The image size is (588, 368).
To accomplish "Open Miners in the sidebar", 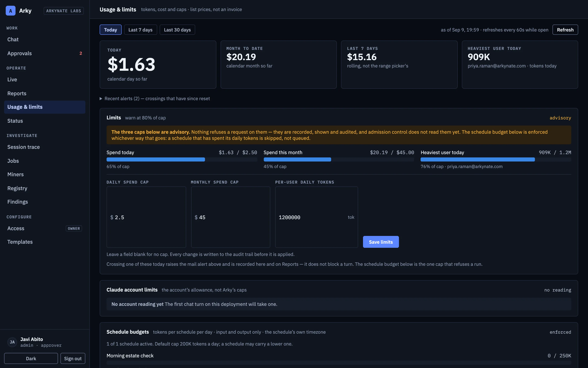I will point(45,175).
